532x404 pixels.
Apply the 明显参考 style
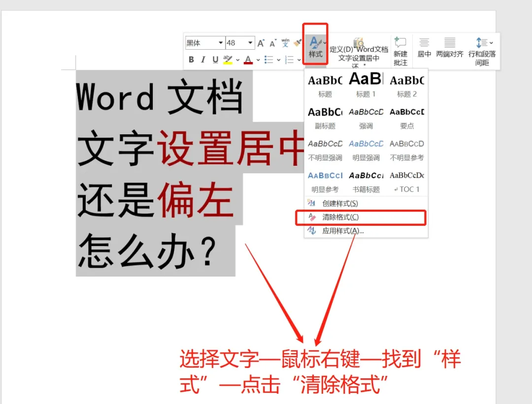click(x=325, y=181)
